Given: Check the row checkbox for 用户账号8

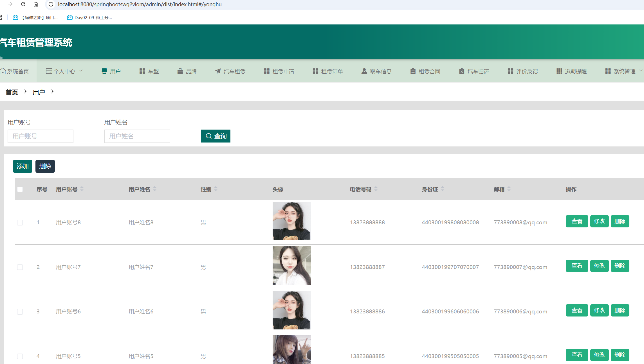Looking at the screenshot, I should (20, 223).
